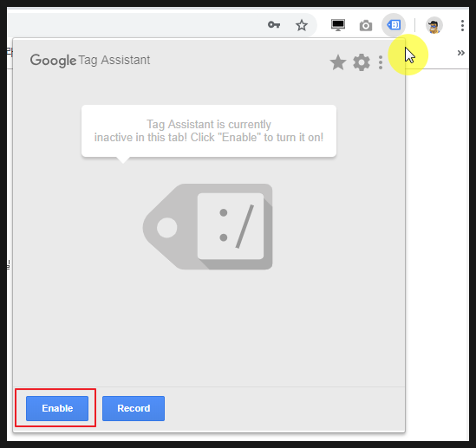Open Tag Assistant settings gear
The width and height of the screenshot is (476, 448).
point(362,62)
